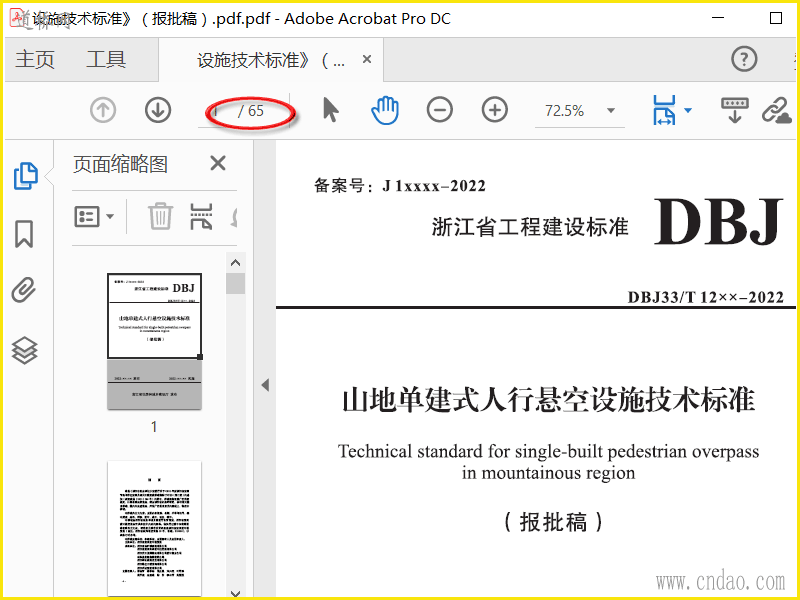This screenshot has height=600, width=800.
Task: Click the page label 1 under thumbnail
Action: pos(154,427)
